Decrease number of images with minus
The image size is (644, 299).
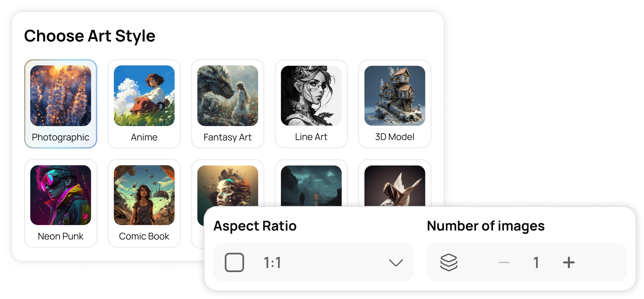click(504, 263)
